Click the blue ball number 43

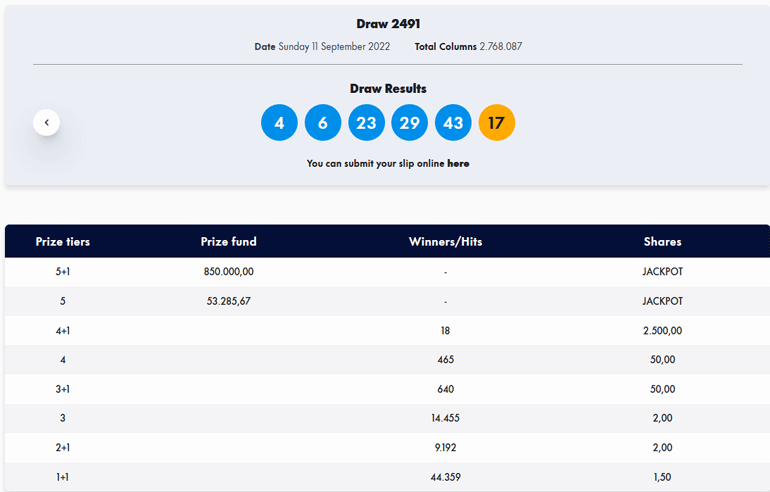[x=453, y=123]
